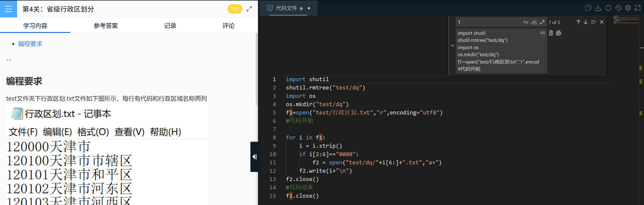Toggle Match Case in the find box
The image size is (644, 205).
point(526,22)
